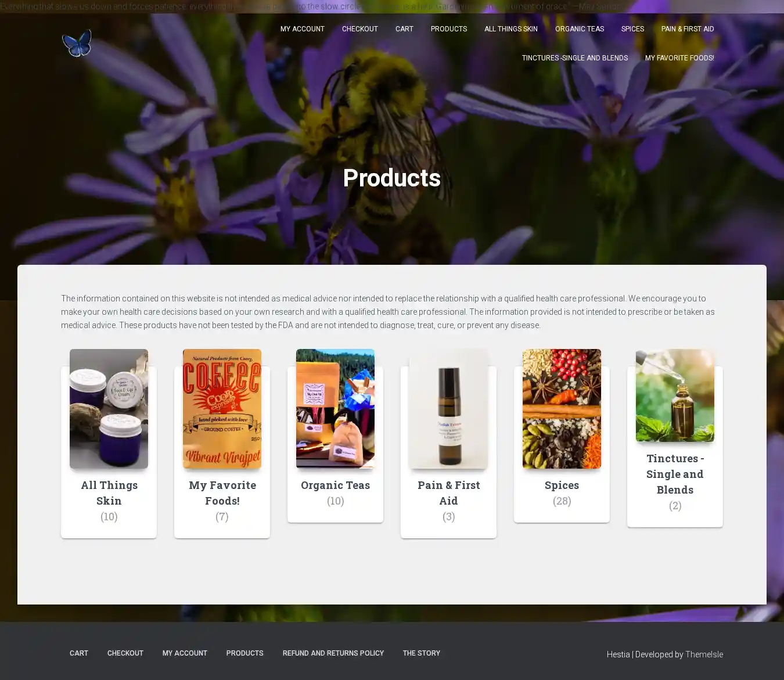Click the Spices category title link
784x680 pixels.
pos(562,485)
